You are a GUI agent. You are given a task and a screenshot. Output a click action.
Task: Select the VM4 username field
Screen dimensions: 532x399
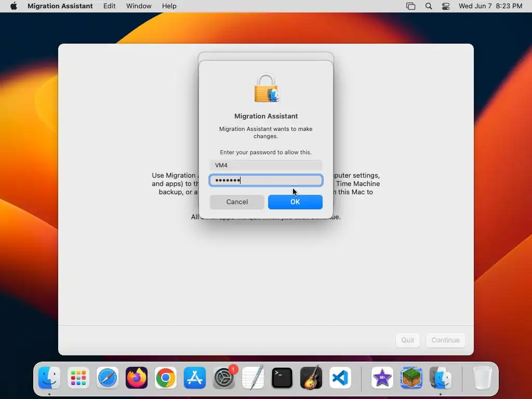coord(265,165)
